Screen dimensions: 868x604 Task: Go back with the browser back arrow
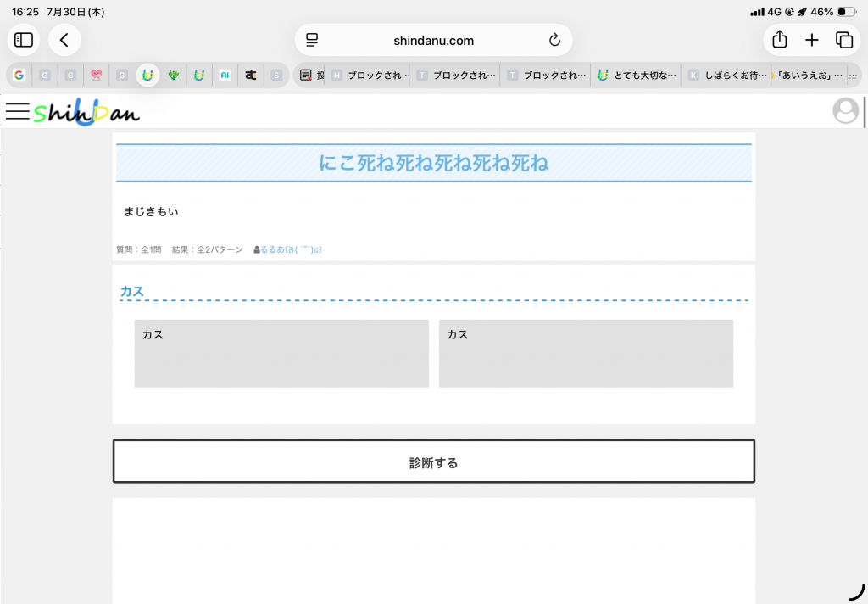click(x=64, y=40)
